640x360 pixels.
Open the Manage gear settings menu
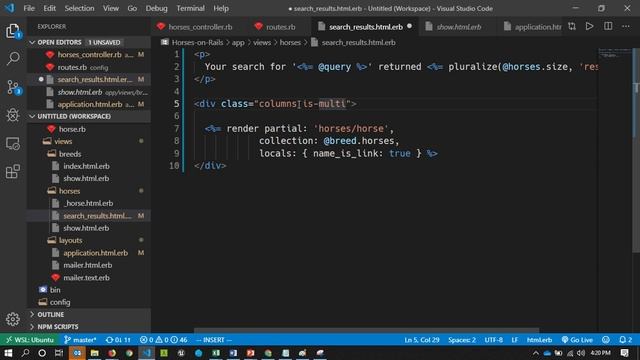point(13,319)
